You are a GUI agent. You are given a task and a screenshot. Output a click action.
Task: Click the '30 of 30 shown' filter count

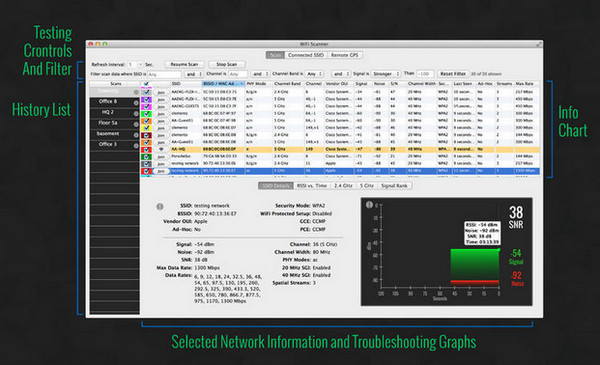tap(486, 74)
